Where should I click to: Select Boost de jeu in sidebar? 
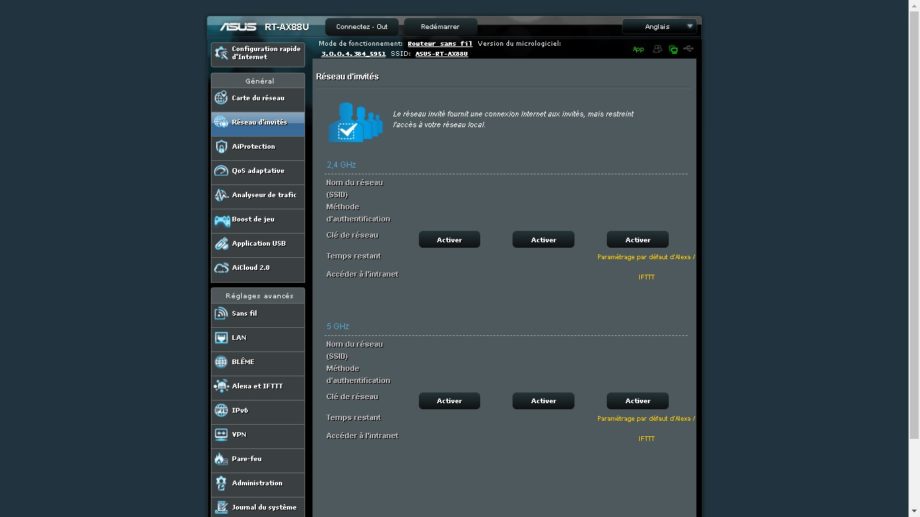[x=257, y=219]
